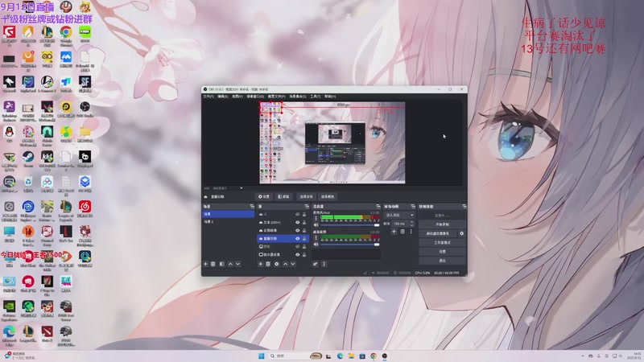This screenshot has width=644, height=362.
Task: Move selected source up in list
Action: click(x=286, y=264)
